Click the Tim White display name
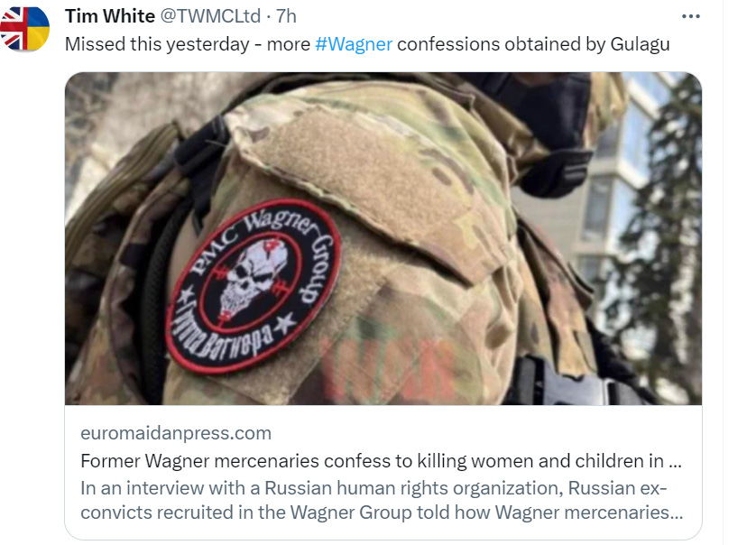This screenshot has height=545, width=756. 110,16
